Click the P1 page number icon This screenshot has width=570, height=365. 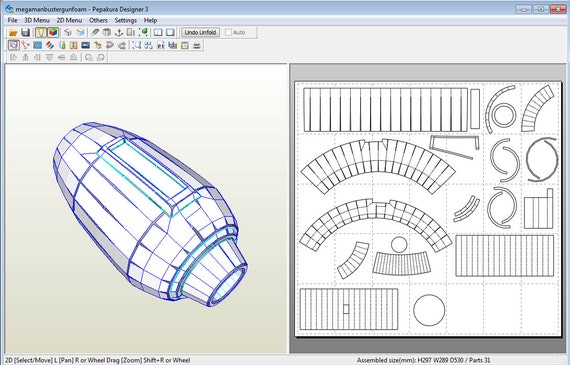161,45
